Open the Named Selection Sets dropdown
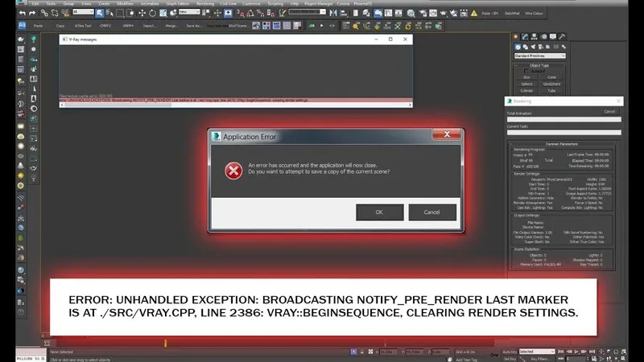The width and height of the screenshot is (644, 362). [x=308, y=12]
